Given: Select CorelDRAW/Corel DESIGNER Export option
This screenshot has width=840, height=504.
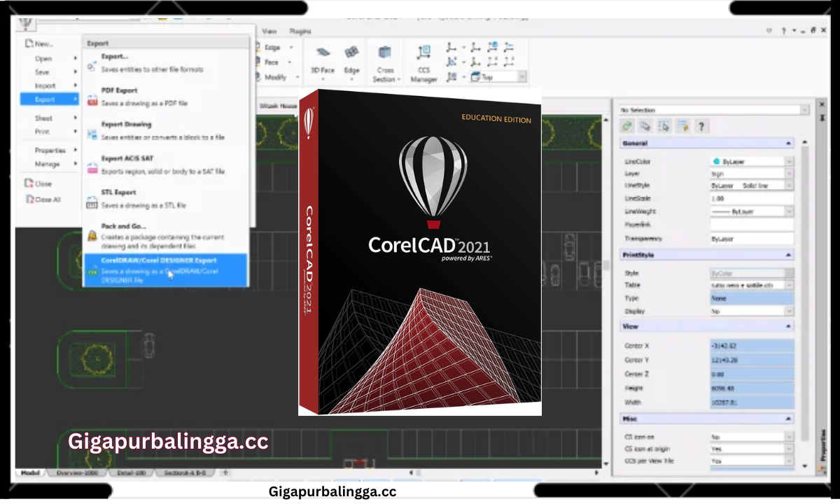Looking at the screenshot, I should 166,270.
